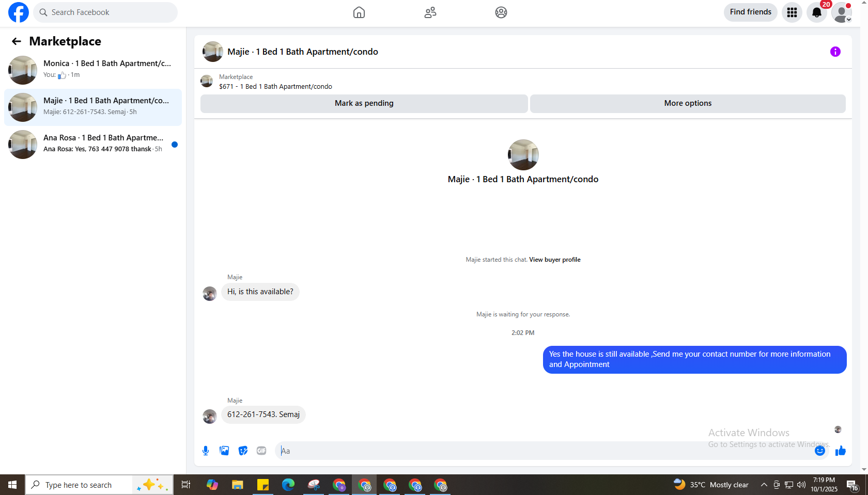The height and width of the screenshot is (495, 868).
Task: Open the Windows Start menu
Action: 12,485
